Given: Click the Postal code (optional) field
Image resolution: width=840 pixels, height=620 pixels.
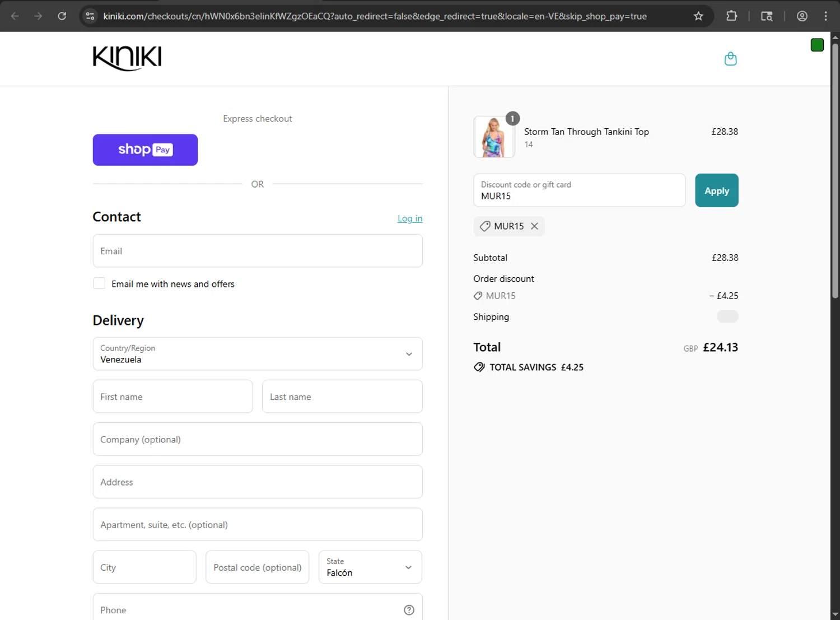Looking at the screenshot, I should pyautogui.click(x=258, y=567).
